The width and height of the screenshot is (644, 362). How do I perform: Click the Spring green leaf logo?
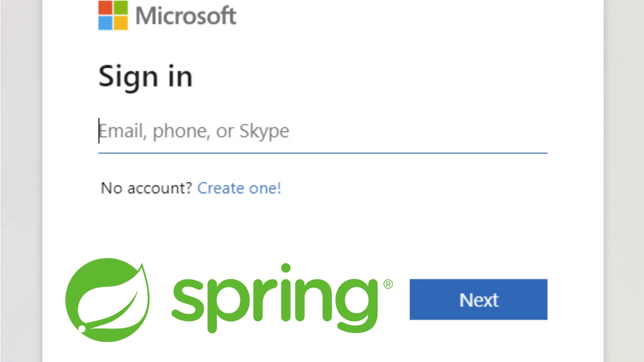108,300
